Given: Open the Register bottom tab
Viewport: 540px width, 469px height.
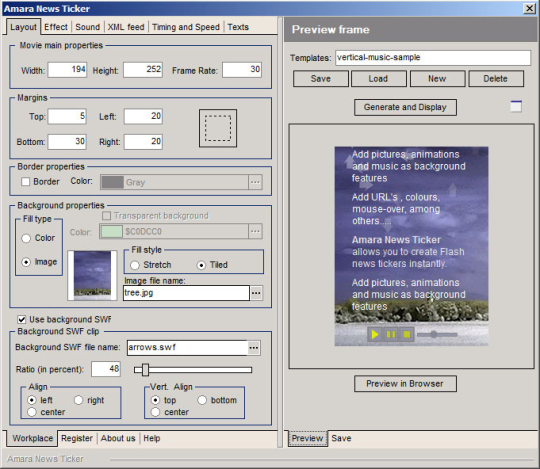Looking at the screenshot, I should (77, 438).
